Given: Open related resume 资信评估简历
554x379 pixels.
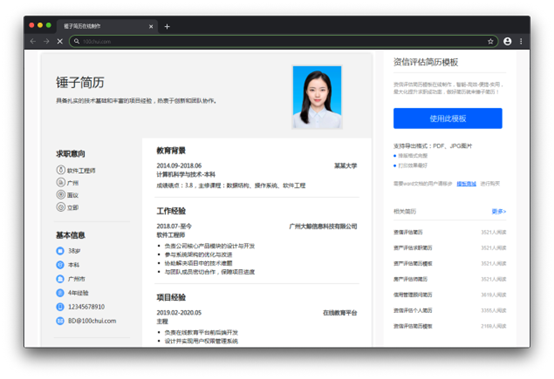Looking at the screenshot, I should (408, 232).
